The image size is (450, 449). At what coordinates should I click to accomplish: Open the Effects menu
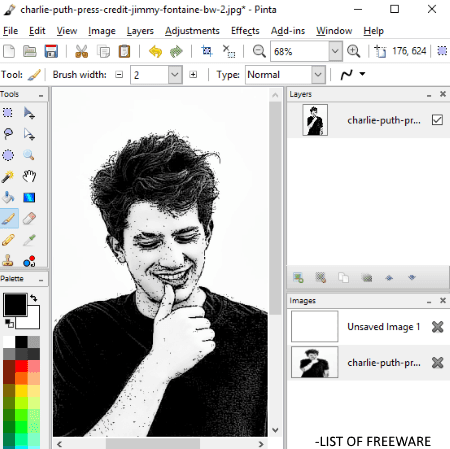245,31
